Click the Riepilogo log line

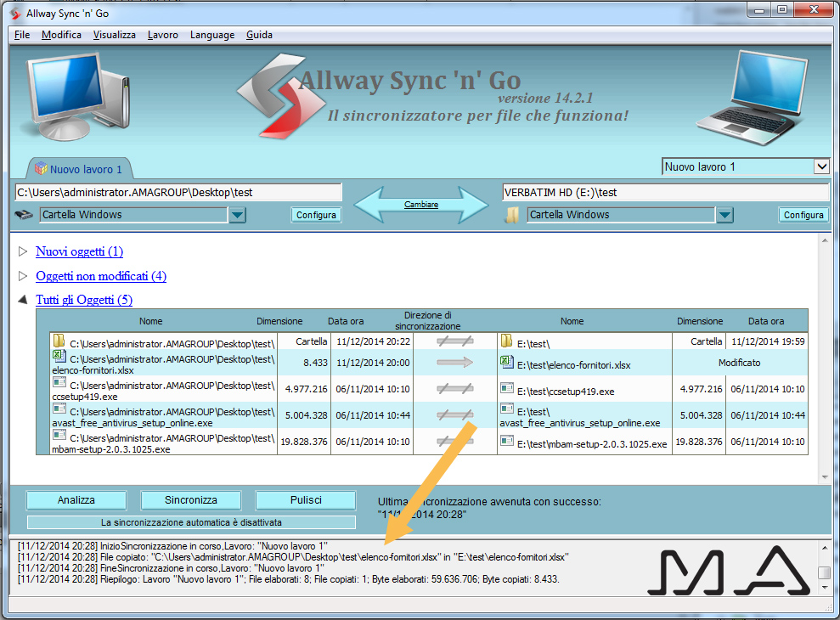point(288,579)
